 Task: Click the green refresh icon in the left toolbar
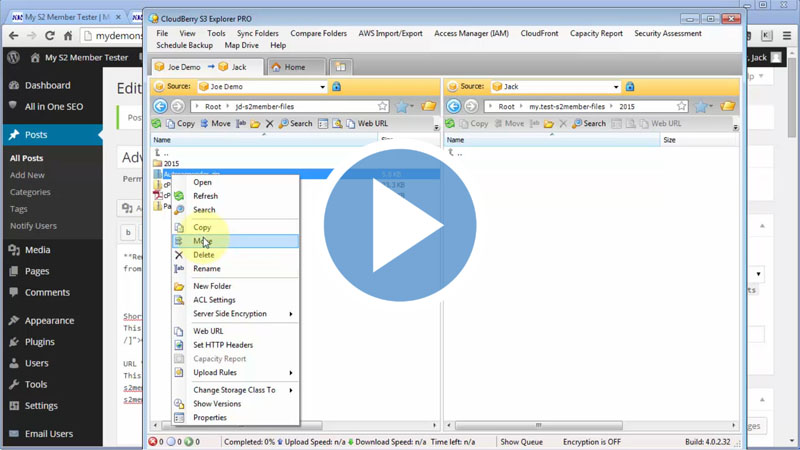[157, 124]
